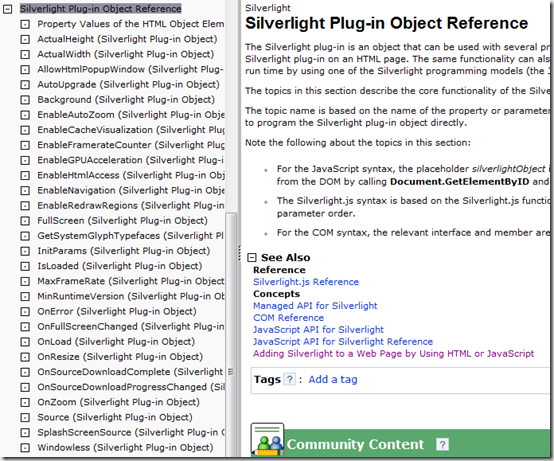
Task: Click the node icon beside EnableNavigation
Action: point(25,191)
